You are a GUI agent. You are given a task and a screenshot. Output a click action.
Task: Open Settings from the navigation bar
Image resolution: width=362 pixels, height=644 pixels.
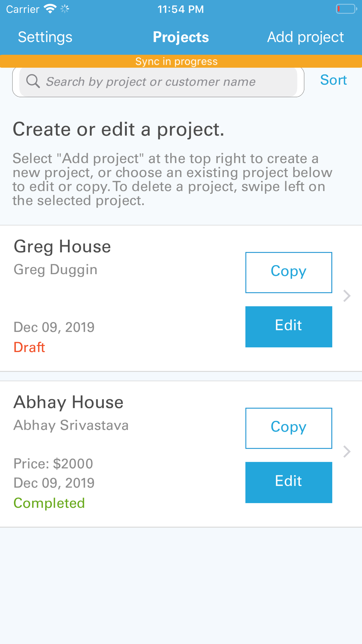[x=45, y=37]
